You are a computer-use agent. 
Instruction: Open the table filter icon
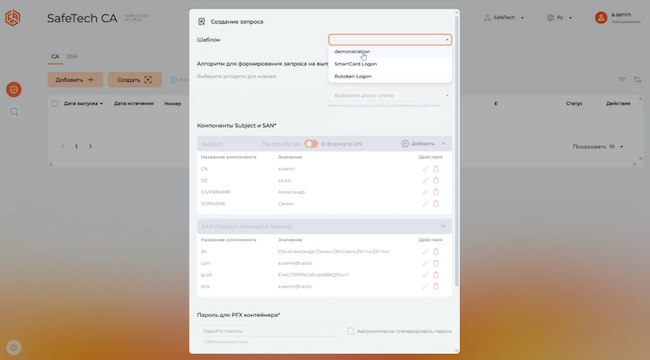(x=622, y=80)
